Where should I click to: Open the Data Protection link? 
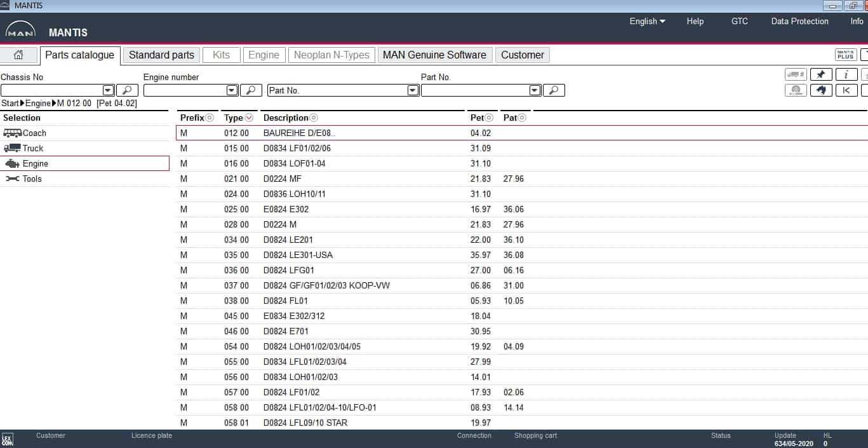799,21
